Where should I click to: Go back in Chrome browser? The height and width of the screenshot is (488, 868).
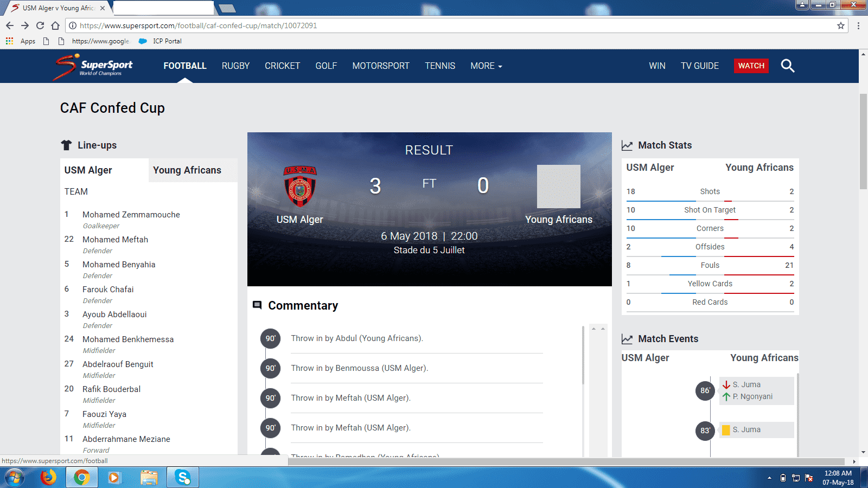(x=10, y=25)
